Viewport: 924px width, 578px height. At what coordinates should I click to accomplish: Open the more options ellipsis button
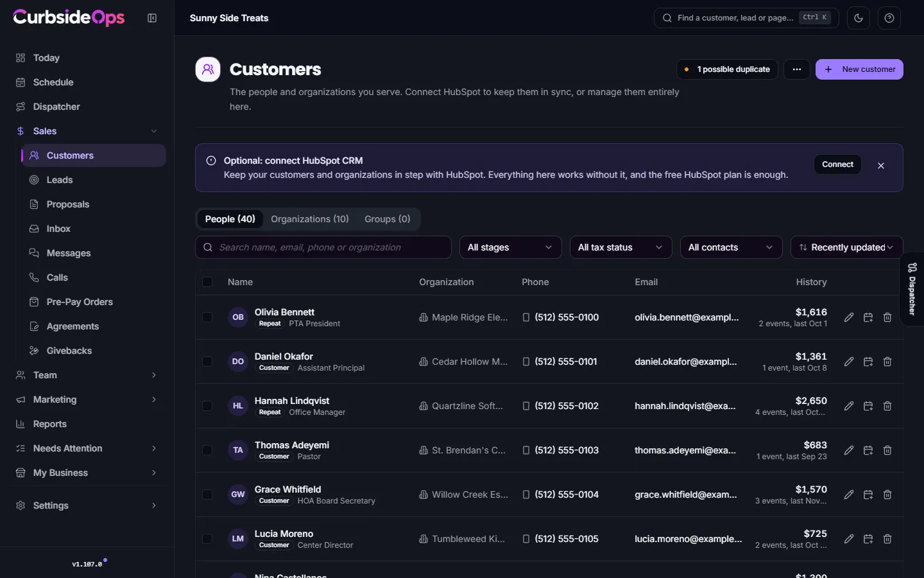click(x=797, y=69)
